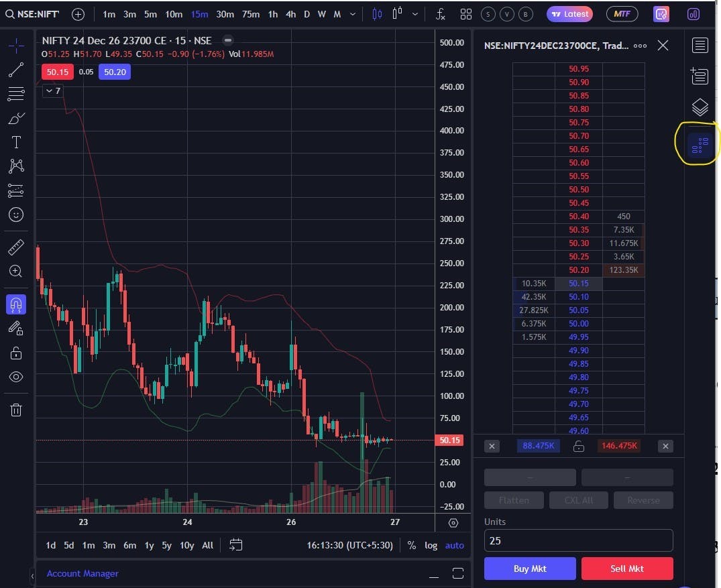Select the trend line drawing tool
721x588 pixels.
tap(16, 70)
